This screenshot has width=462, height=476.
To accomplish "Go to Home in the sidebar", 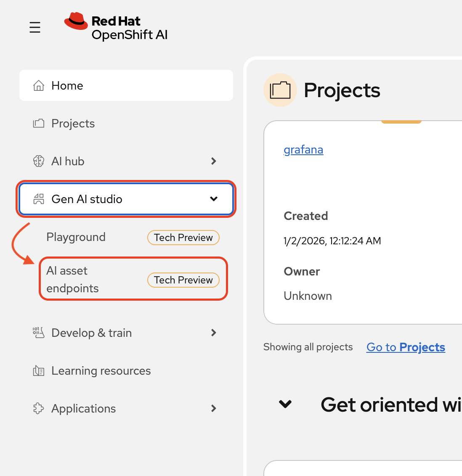I will pyautogui.click(x=126, y=85).
